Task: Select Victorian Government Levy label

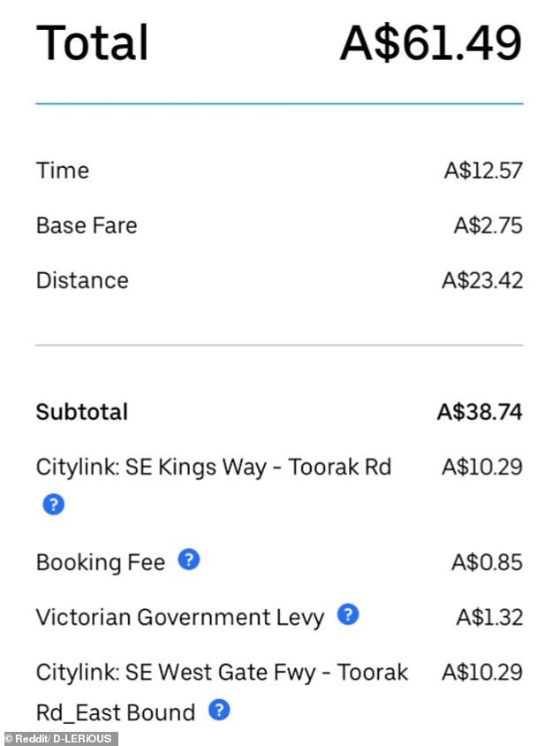Action: pos(180,617)
